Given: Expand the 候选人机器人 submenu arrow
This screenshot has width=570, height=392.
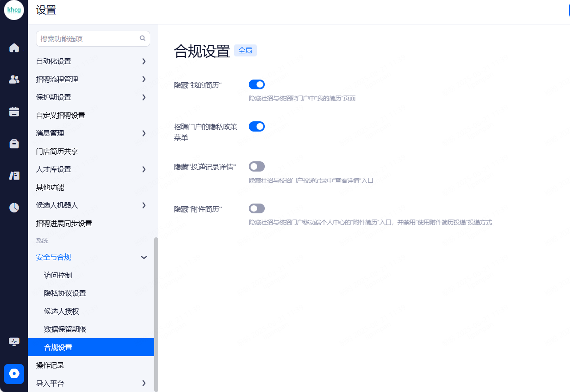Looking at the screenshot, I should 143,205.
